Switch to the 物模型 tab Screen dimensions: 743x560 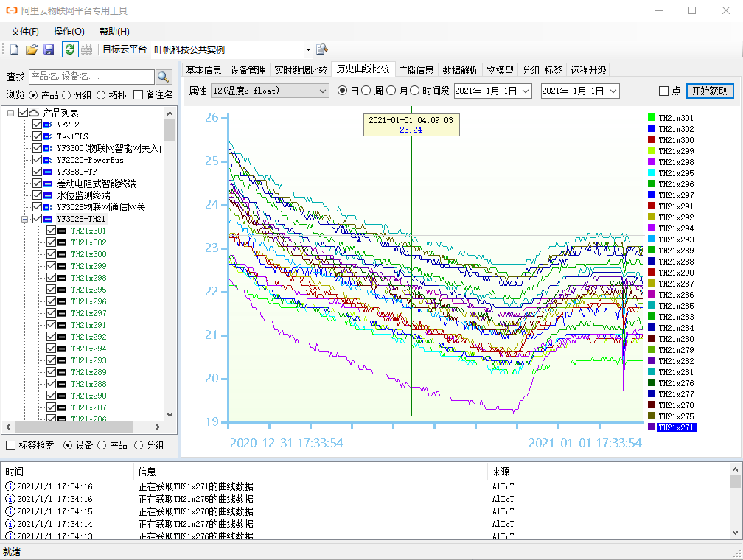pyautogui.click(x=500, y=70)
